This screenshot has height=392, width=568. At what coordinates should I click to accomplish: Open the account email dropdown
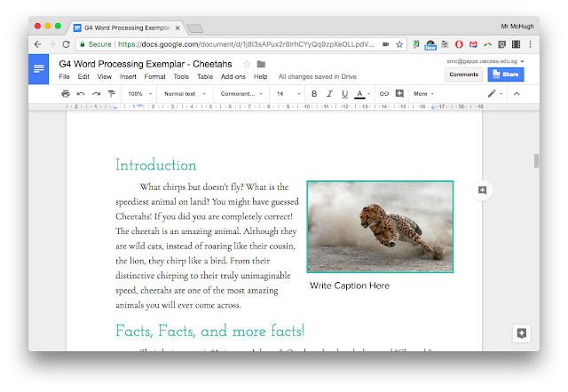pyautogui.click(x=485, y=61)
